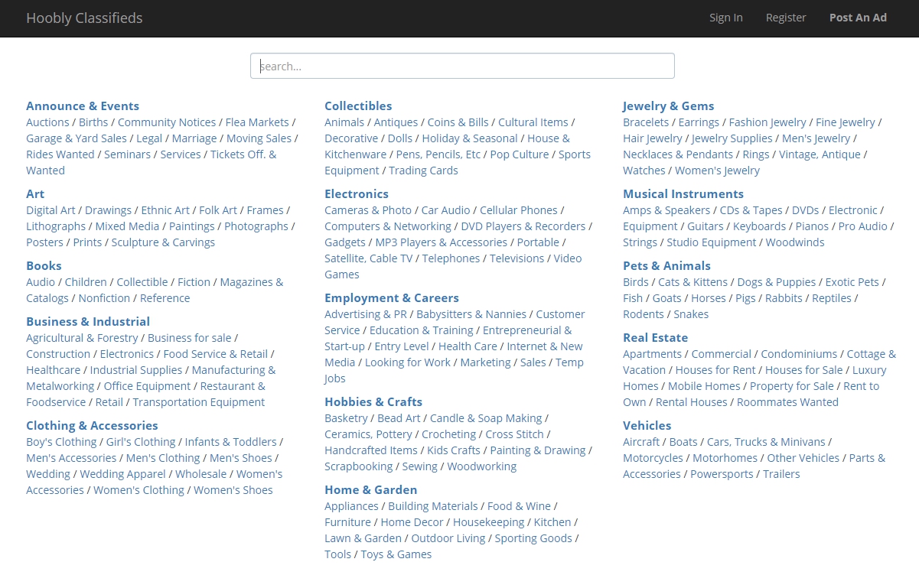Open the Hoobly Classifieds home link

pyautogui.click(x=84, y=18)
